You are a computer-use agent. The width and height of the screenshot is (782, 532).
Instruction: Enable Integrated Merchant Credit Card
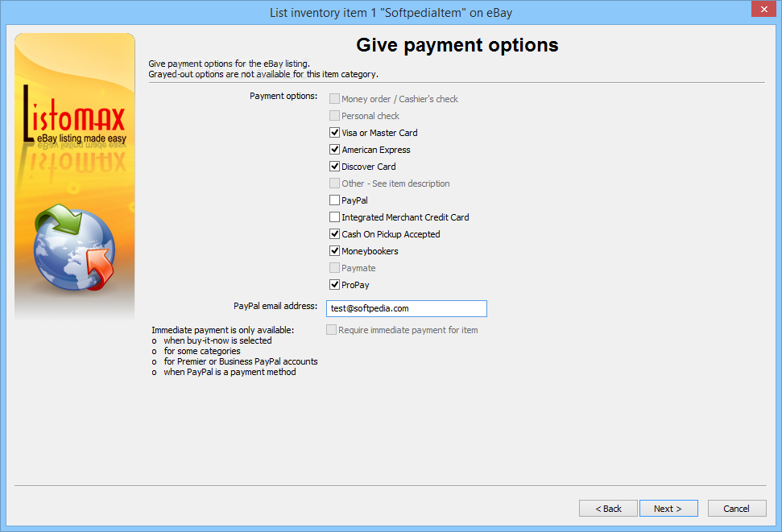point(335,217)
